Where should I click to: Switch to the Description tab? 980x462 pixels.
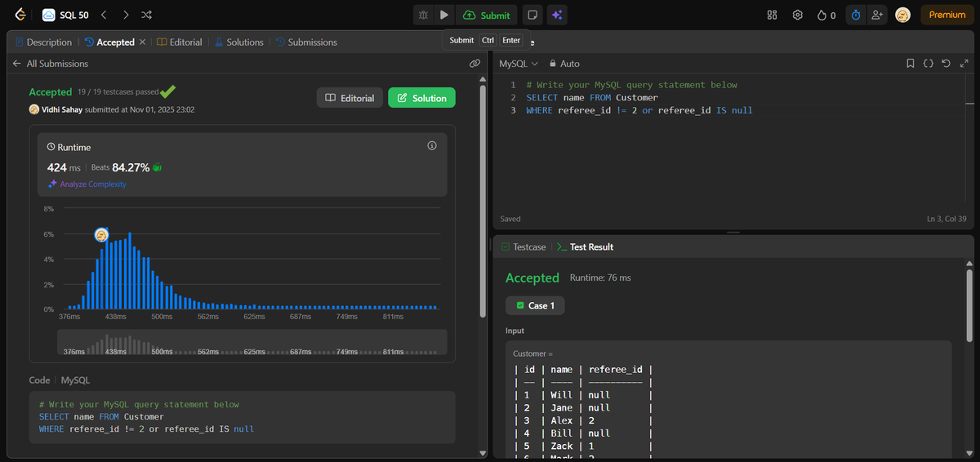pos(44,42)
